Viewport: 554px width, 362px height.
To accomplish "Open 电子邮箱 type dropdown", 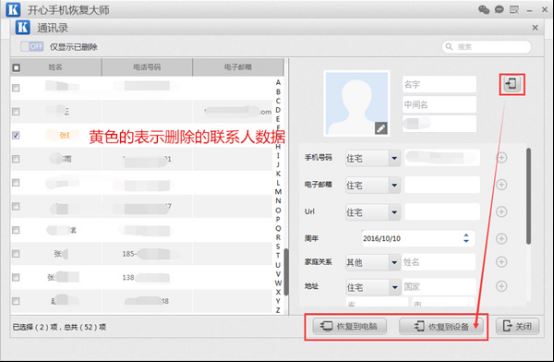I will [x=373, y=185].
